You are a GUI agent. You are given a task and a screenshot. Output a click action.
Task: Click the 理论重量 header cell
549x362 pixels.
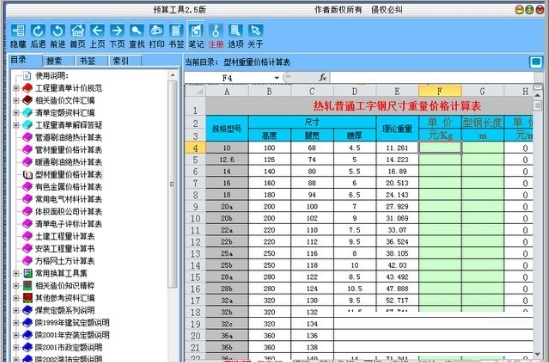tap(397, 128)
